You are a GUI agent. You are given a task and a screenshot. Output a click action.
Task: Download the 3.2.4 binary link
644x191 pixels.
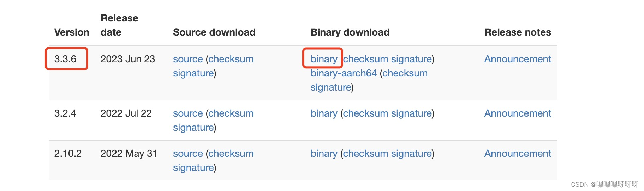324,113
